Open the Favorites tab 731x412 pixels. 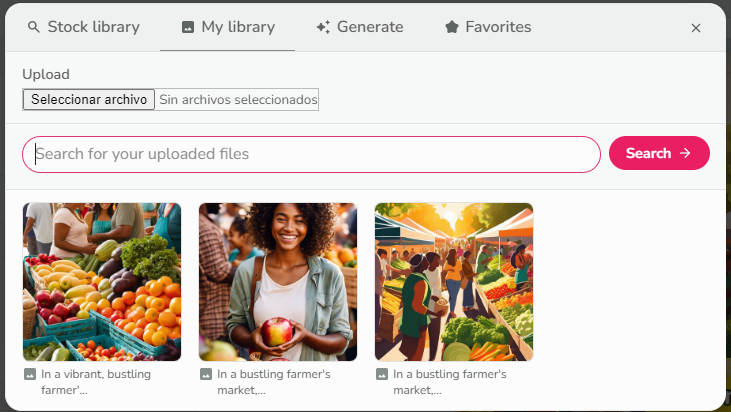point(488,28)
